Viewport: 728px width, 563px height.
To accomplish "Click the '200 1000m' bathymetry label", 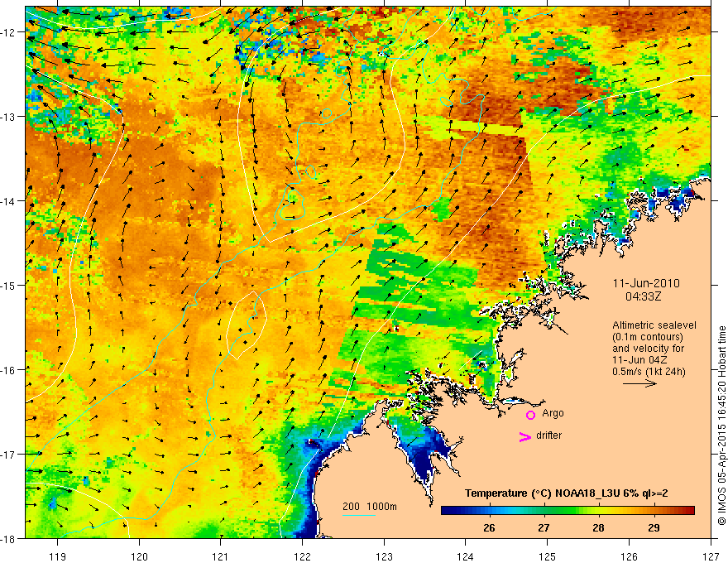I will click(370, 507).
